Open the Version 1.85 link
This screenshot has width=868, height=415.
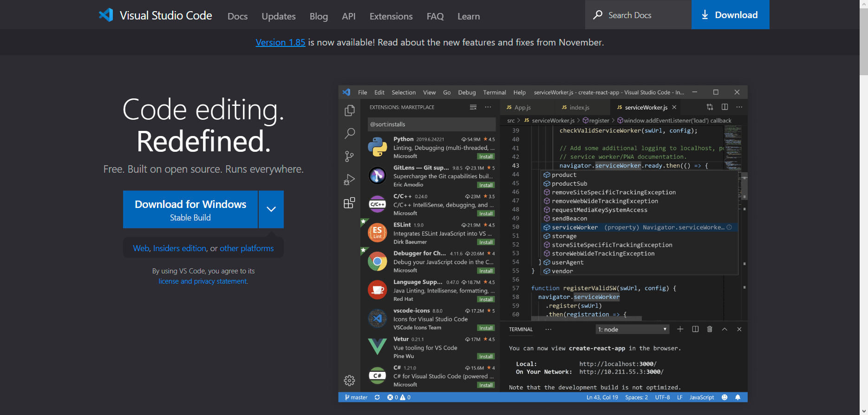click(280, 42)
